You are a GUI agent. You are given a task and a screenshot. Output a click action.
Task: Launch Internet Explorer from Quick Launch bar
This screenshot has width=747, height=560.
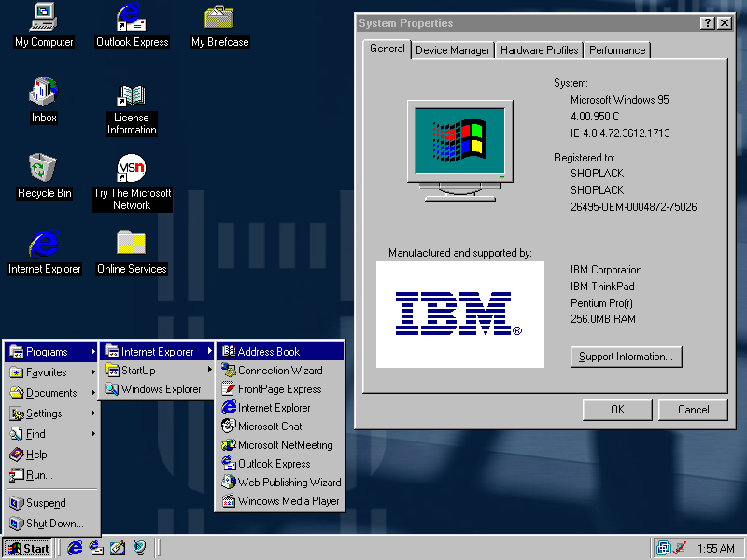pos(75,548)
